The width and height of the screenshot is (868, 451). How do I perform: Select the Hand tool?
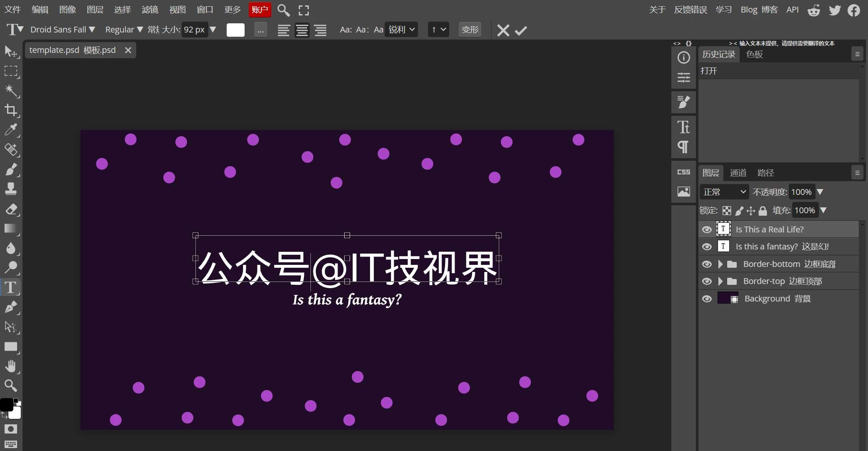click(x=11, y=366)
